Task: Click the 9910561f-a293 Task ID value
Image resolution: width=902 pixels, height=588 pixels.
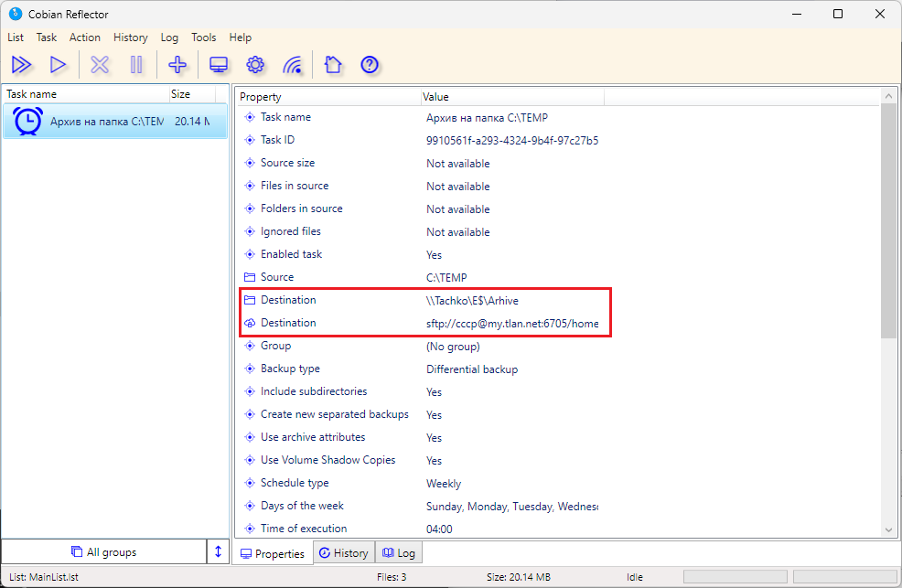Action: point(512,140)
